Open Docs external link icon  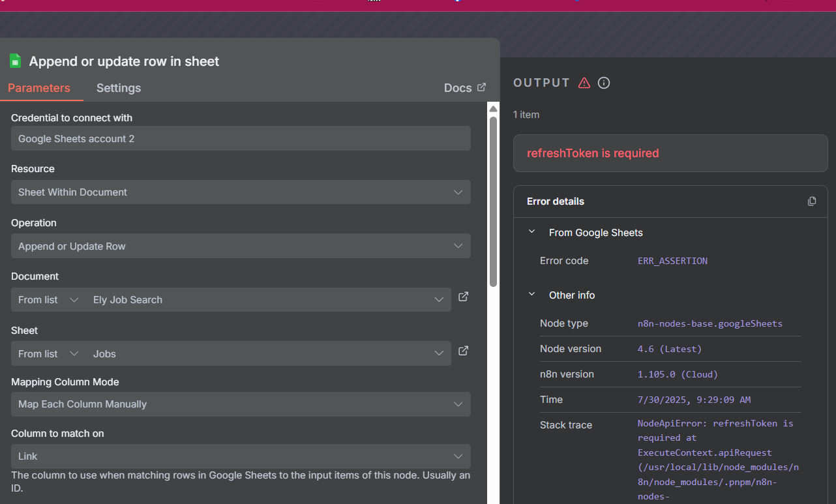[x=482, y=87]
